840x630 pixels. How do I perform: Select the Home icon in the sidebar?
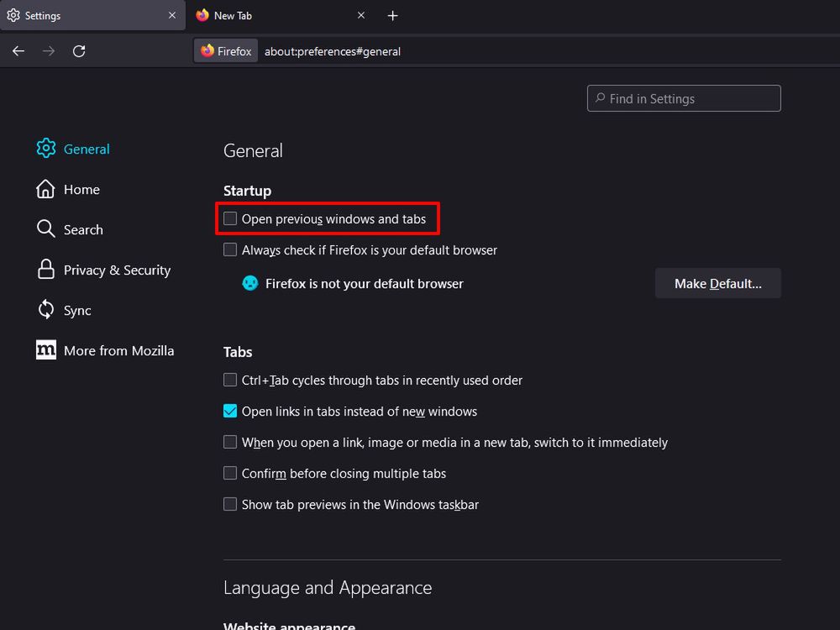pos(45,189)
